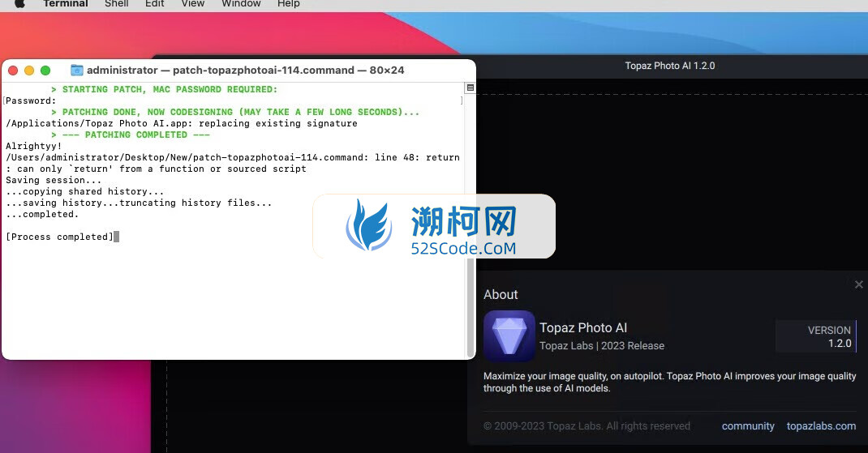Open the Help menu
This screenshot has width=868, height=453.
pos(289,3)
